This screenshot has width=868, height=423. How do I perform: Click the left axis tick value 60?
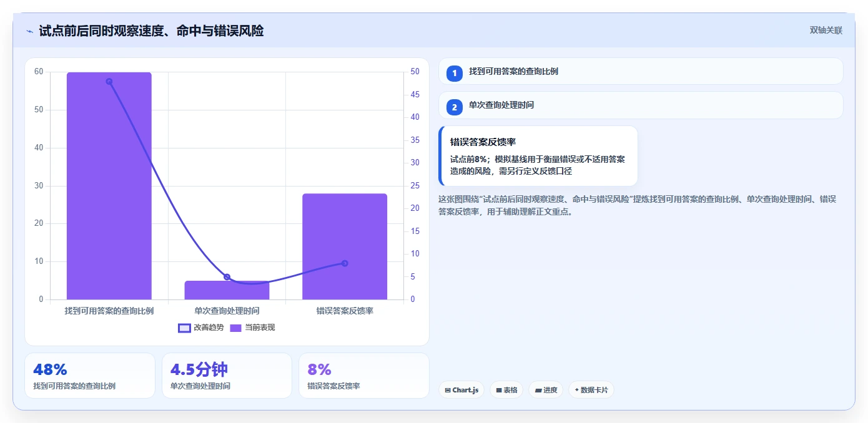point(39,72)
